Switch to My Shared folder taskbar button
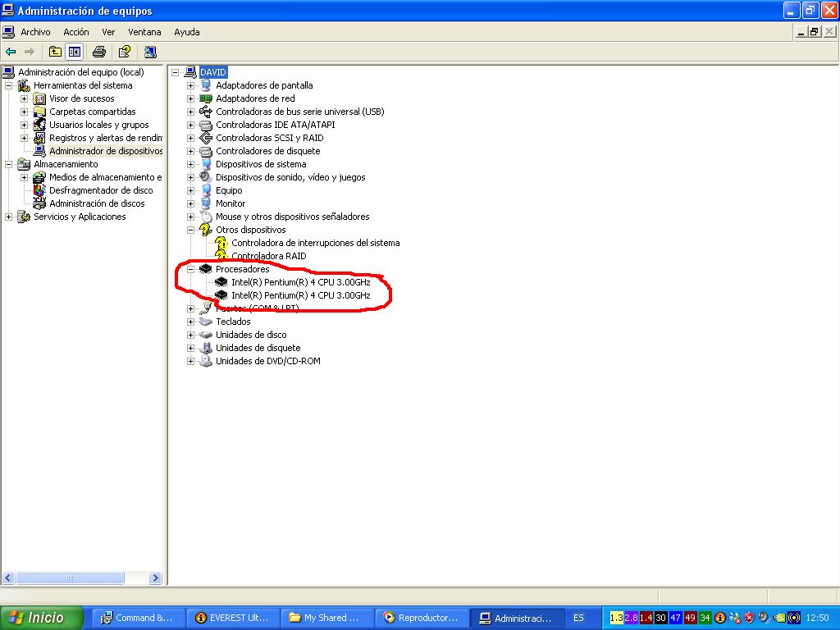Image resolution: width=840 pixels, height=630 pixels. click(x=328, y=618)
